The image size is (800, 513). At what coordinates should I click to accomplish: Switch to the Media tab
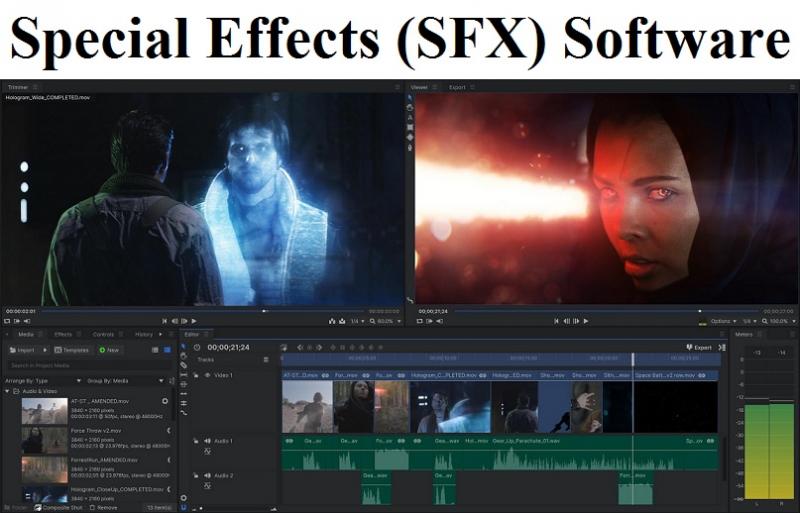(26, 334)
